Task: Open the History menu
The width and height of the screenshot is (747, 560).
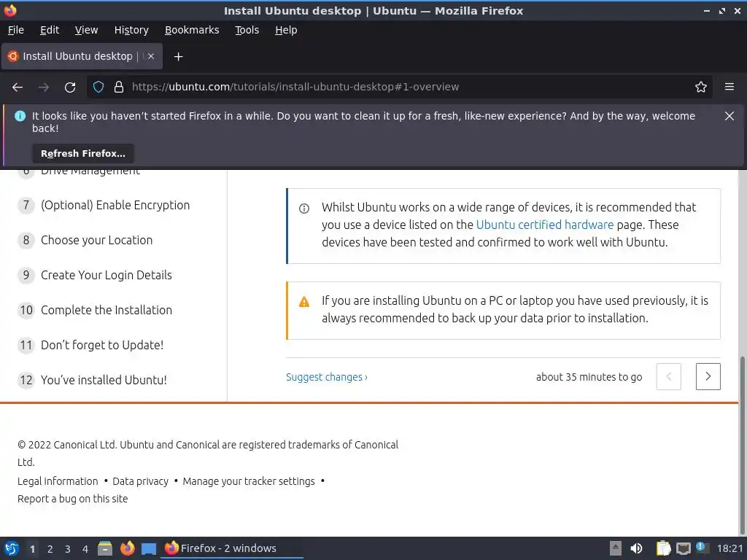Action: pyautogui.click(x=131, y=30)
